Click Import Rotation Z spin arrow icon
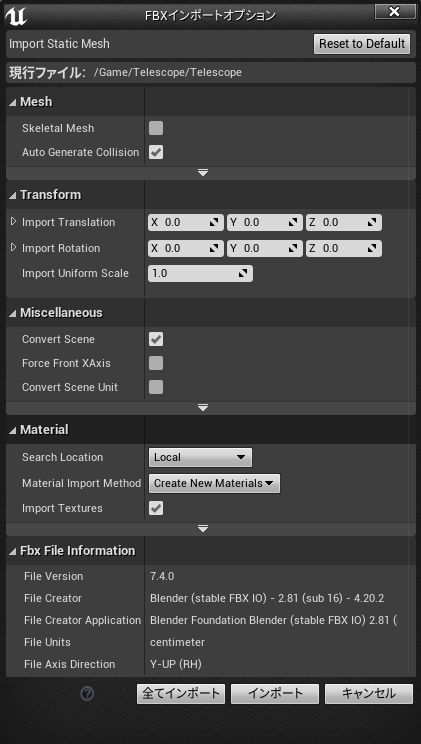Viewport: 421px width, 744px height. pos(373,248)
